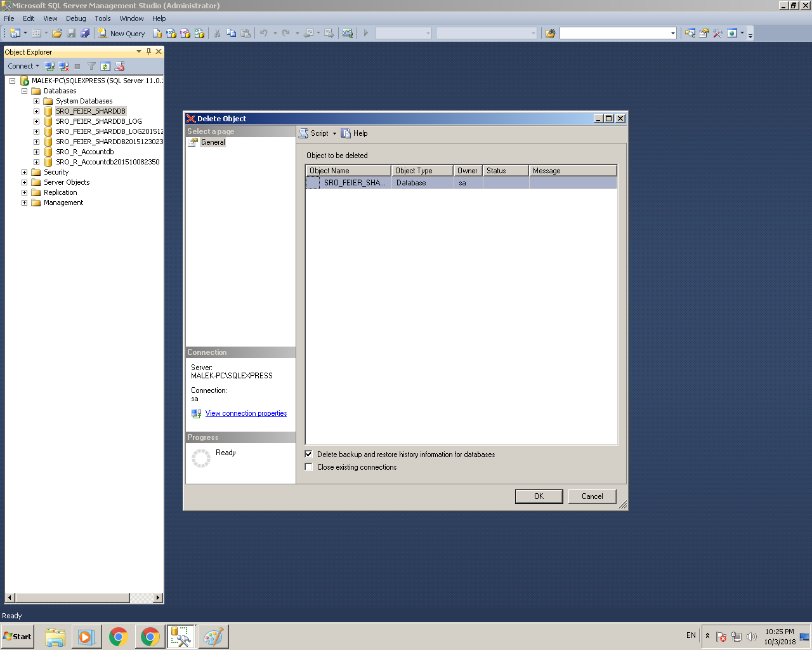This screenshot has width=812, height=650.
Task: Open the Window menu
Action: [x=131, y=18]
